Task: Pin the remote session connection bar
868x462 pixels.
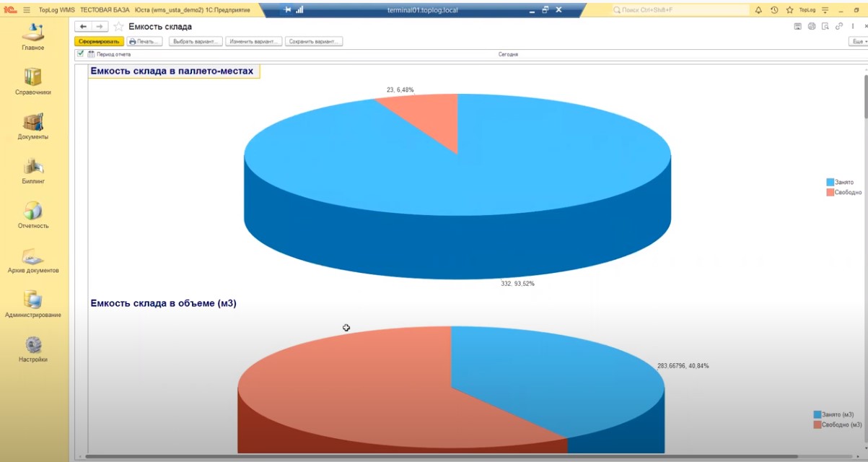Action: (288, 10)
